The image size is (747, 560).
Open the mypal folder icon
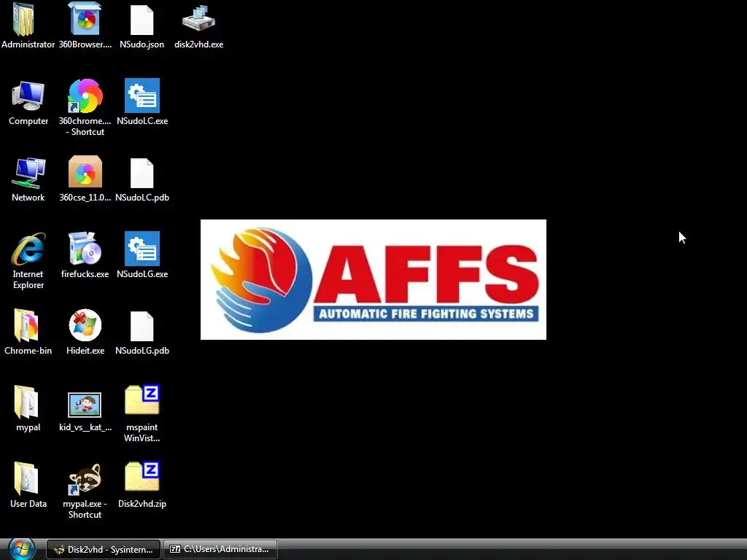coord(26,402)
